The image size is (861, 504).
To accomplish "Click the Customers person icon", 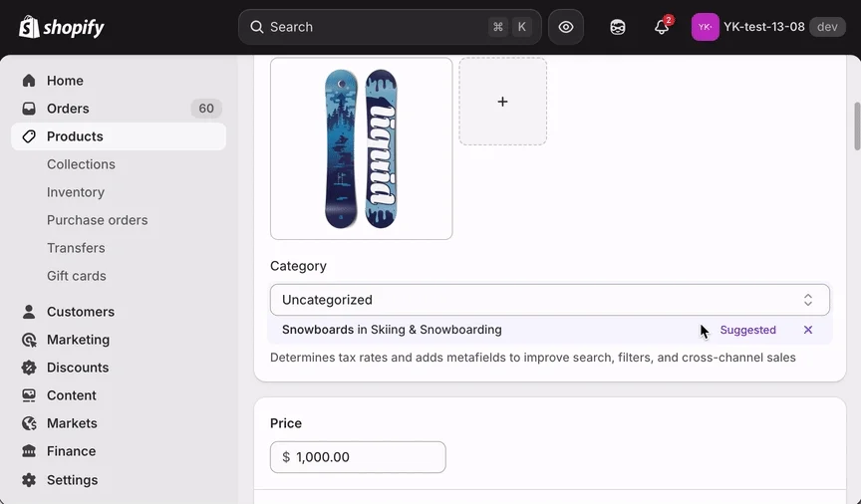I will tap(29, 312).
